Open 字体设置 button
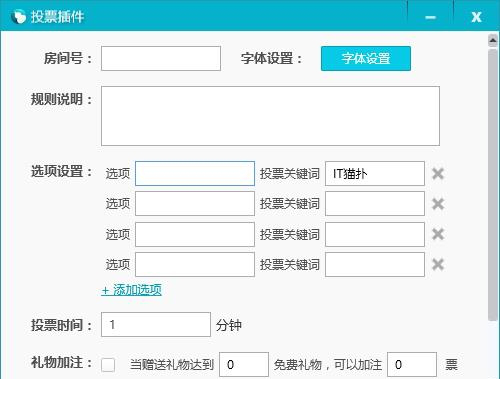 (366, 59)
